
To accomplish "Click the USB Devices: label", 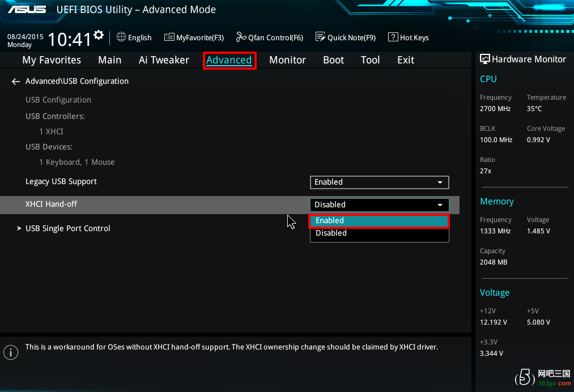I will coord(49,147).
